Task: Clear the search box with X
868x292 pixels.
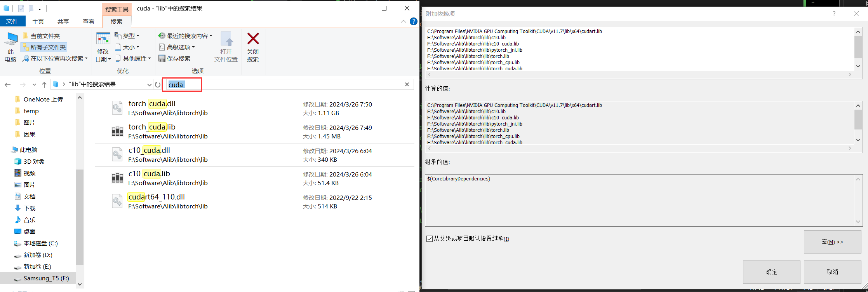Action: tap(407, 84)
